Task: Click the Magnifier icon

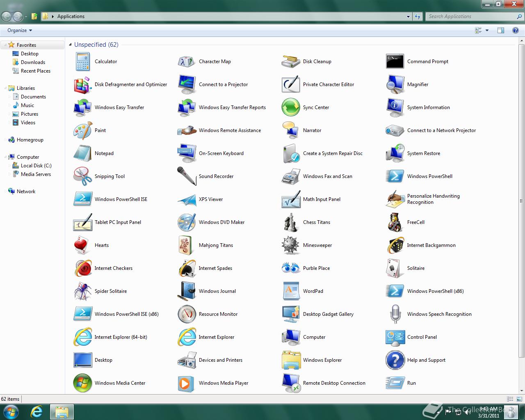Action: (395, 84)
